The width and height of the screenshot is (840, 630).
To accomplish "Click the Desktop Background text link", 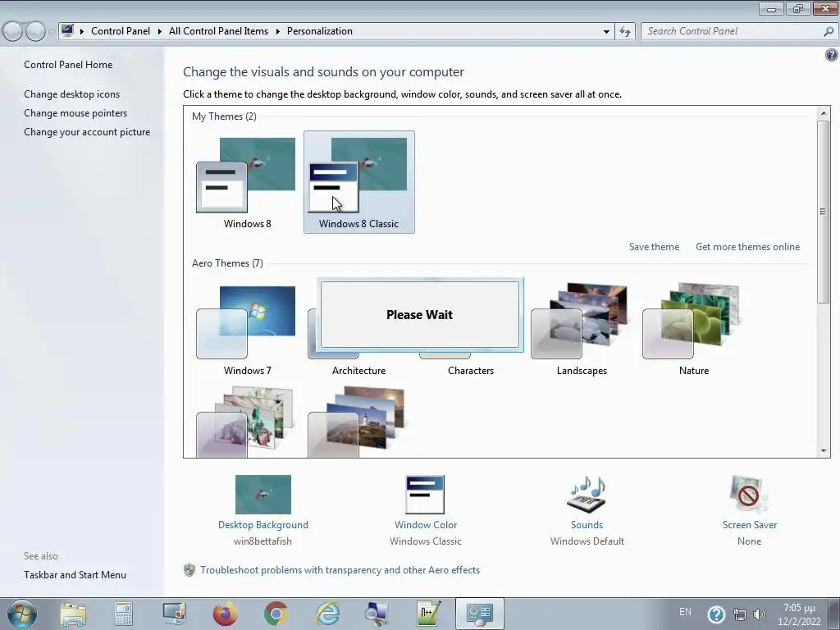I will tap(263, 525).
